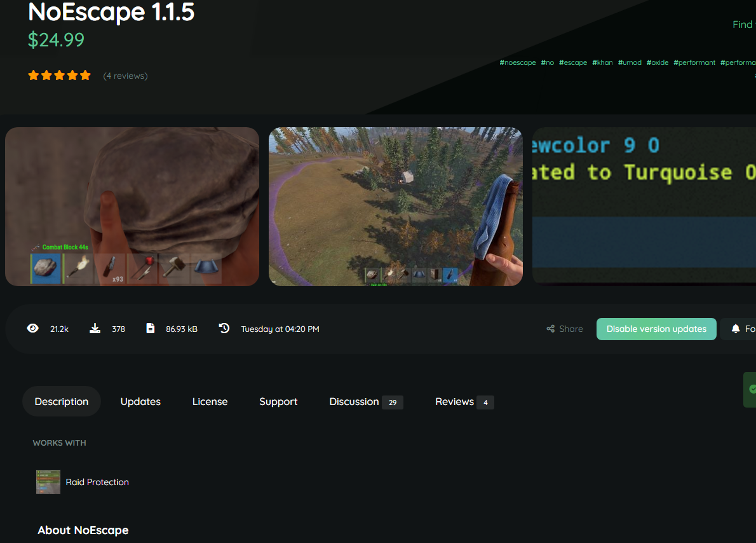756x543 pixels.
Task: Click the update history clock icon
Action: point(224,328)
